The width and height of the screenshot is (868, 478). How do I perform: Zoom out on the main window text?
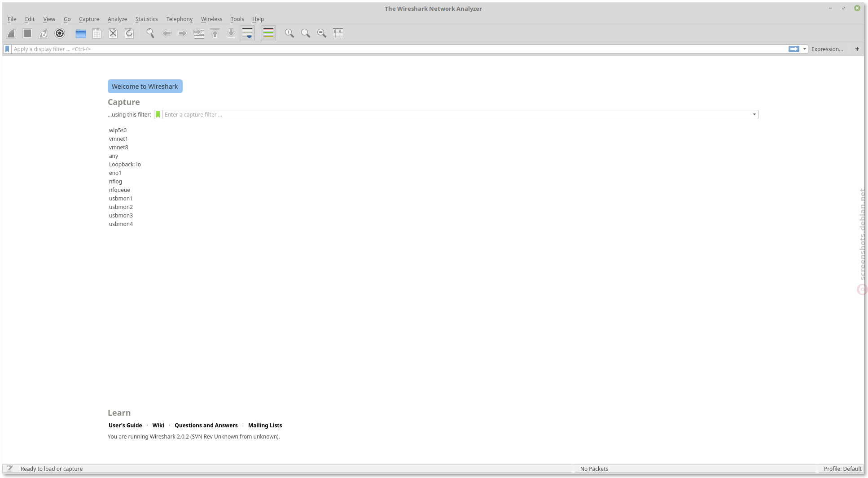(306, 33)
